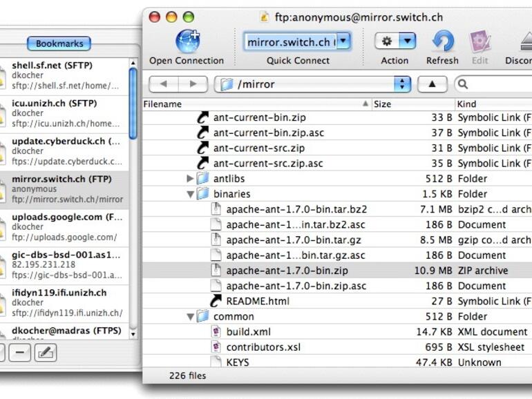This screenshot has width=532, height=399.
Task: Click the apache-ant-1.7.0-bin.tar.bz2 archive icon
Action: pyautogui.click(x=216, y=209)
